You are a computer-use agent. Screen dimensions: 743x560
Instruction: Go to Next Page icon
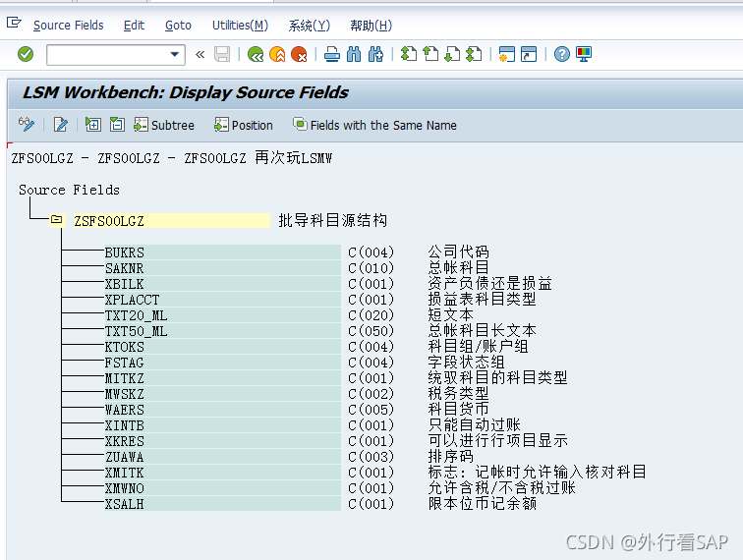tap(452, 54)
